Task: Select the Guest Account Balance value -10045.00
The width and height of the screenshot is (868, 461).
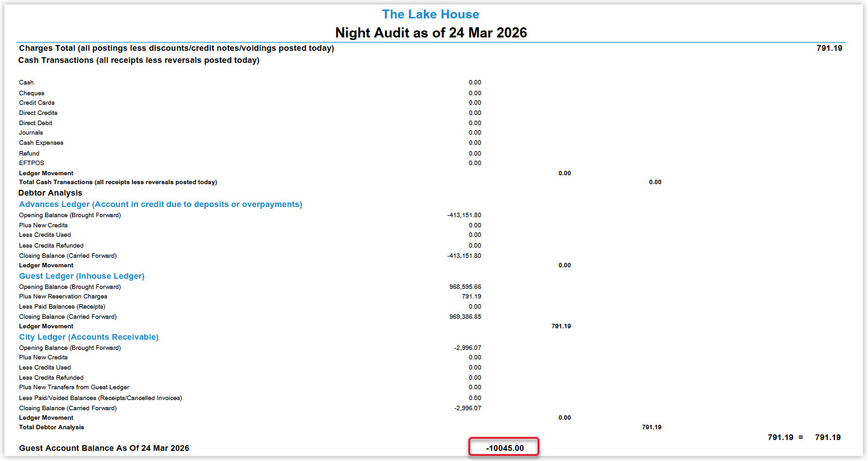Action: point(505,448)
